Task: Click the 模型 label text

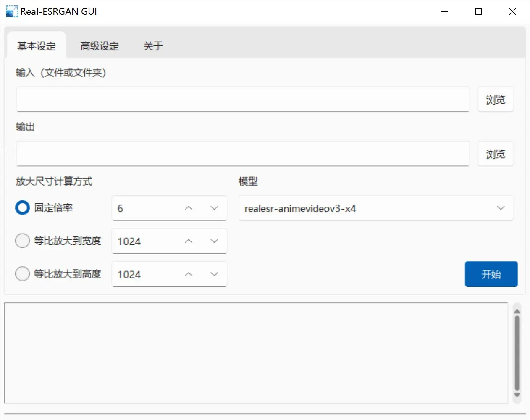Action: tap(248, 181)
